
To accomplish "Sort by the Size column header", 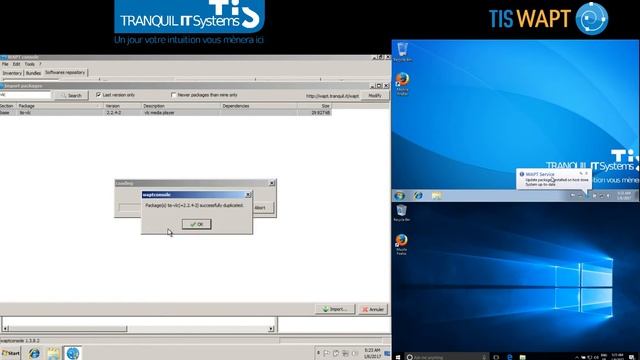I will pos(314,106).
